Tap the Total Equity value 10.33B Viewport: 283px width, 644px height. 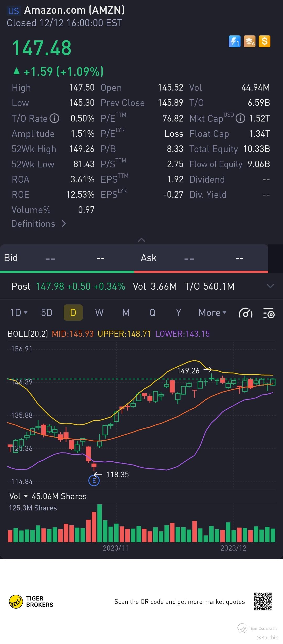tap(257, 149)
